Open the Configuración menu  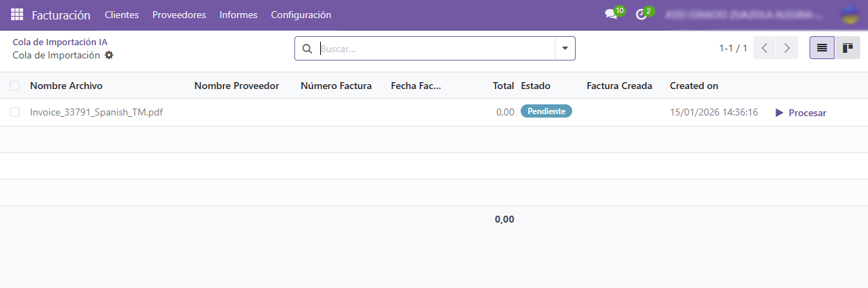[x=301, y=15]
